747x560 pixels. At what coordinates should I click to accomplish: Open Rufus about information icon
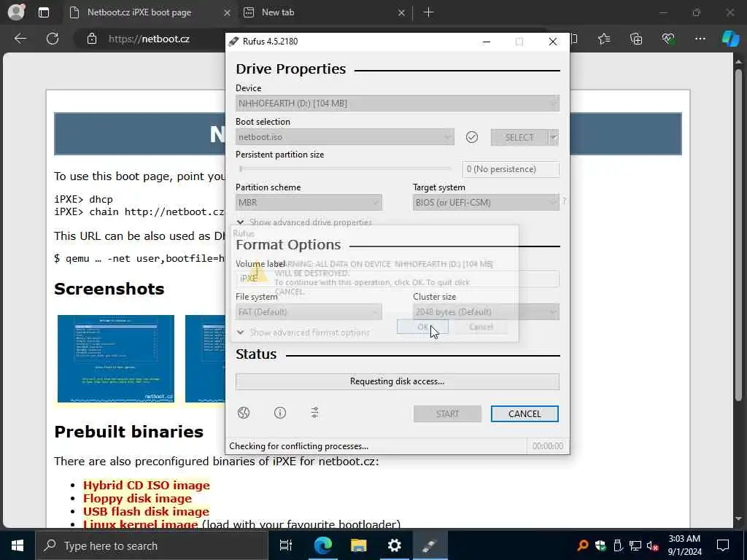point(280,413)
